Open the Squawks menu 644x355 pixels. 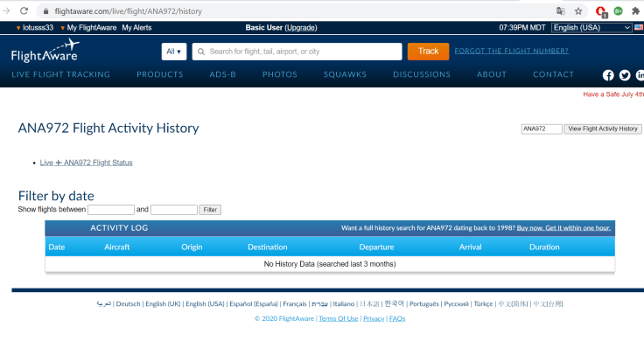point(345,74)
